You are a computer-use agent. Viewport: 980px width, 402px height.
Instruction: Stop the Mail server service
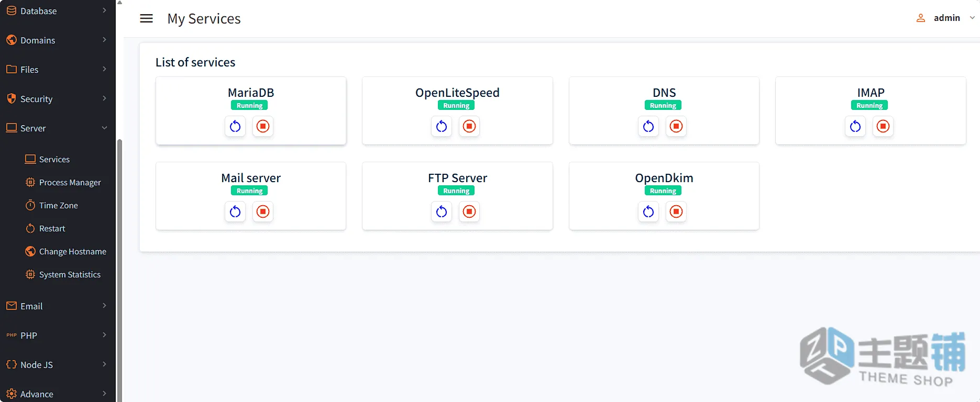[263, 211]
